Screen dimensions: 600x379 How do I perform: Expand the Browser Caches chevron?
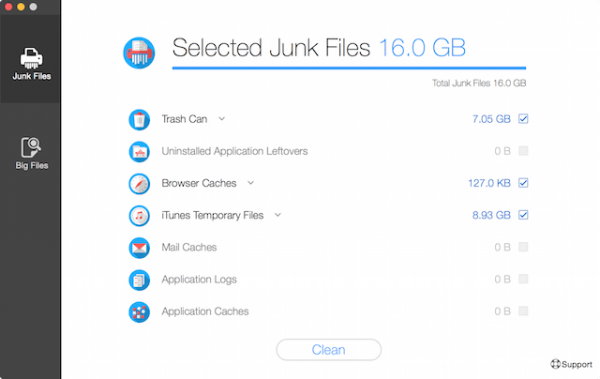point(251,183)
